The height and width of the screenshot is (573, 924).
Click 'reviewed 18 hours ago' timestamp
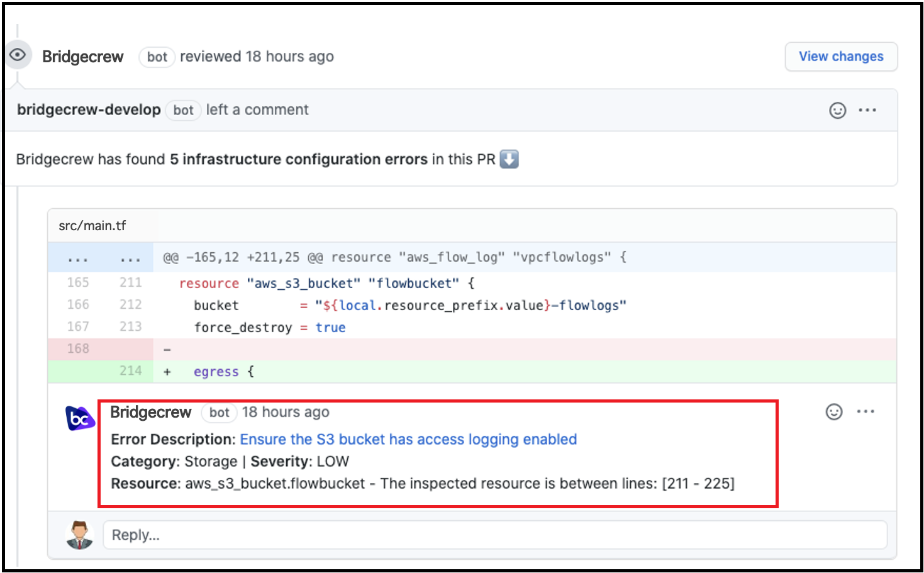click(257, 57)
